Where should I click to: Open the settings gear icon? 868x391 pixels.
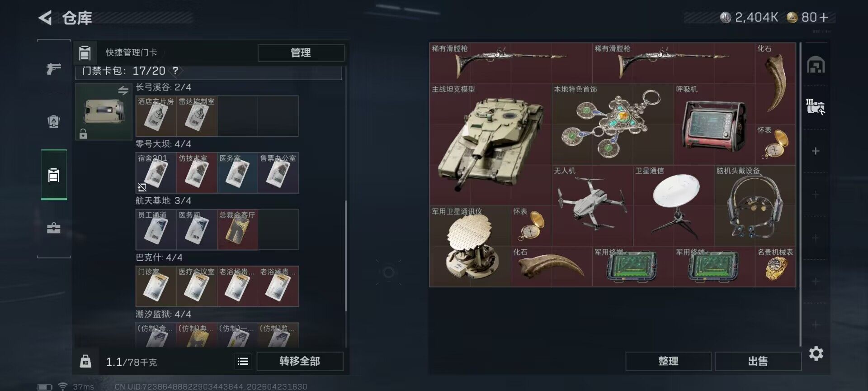(x=816, y=353)
